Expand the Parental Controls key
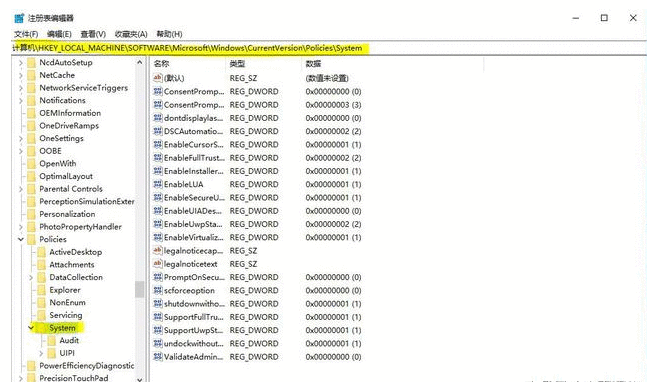 [21, 189]
